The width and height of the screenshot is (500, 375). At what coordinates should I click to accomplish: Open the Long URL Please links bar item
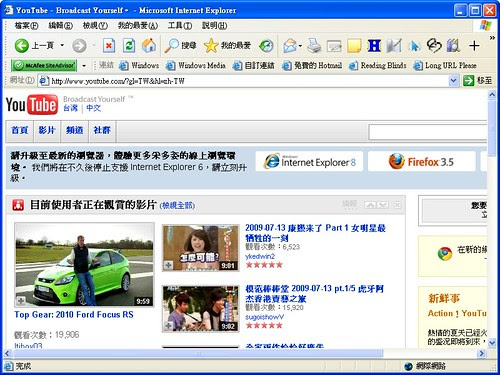[x=445, y=65]
